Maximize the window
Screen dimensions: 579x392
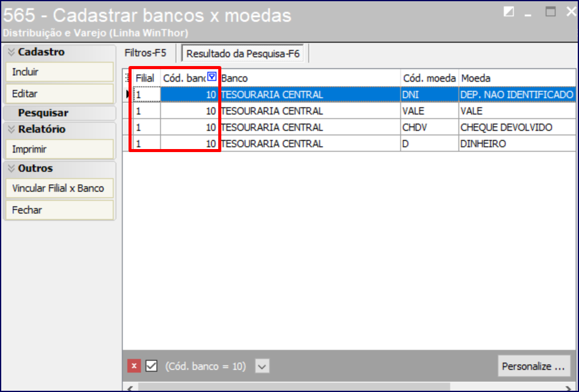tap(551, 12)
